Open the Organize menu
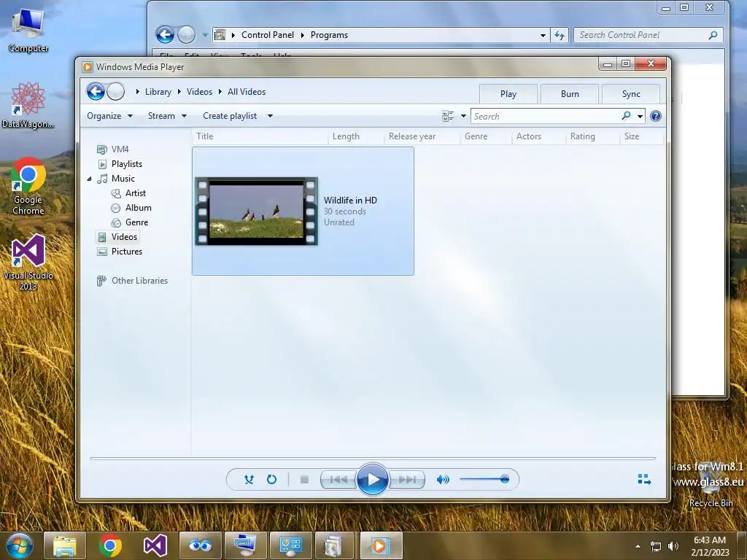This screenshot has width=747, height=560. 109,116
